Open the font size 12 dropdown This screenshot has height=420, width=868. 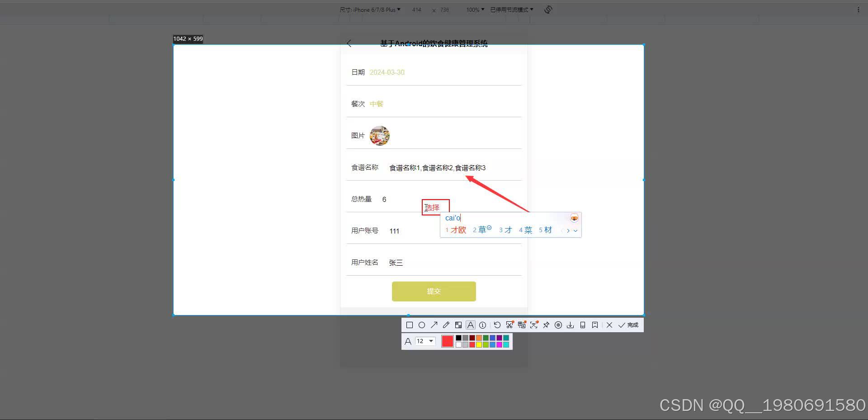point(425,341)
